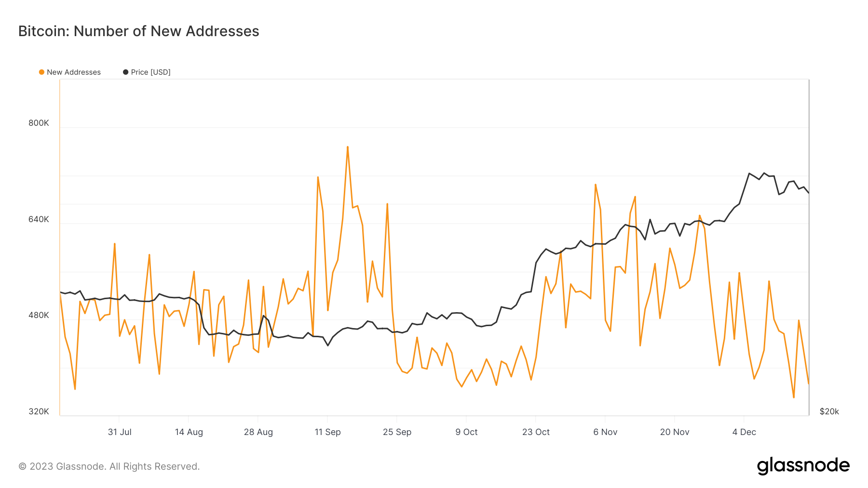Click the 640K y-axis label
The height and width of the screenshot is (488, 868).
coord(39,219)
